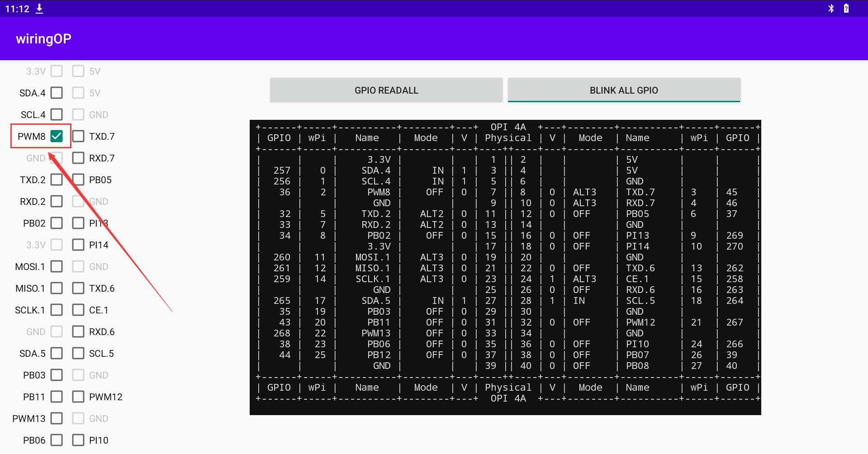868x454 pixels.
Task: Click the 'Physical' header in top table row
Action: coord(508,138)
